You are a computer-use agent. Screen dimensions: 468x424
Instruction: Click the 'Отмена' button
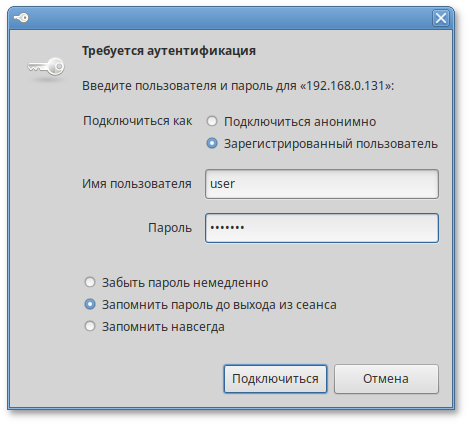click(x=386, y=379)
